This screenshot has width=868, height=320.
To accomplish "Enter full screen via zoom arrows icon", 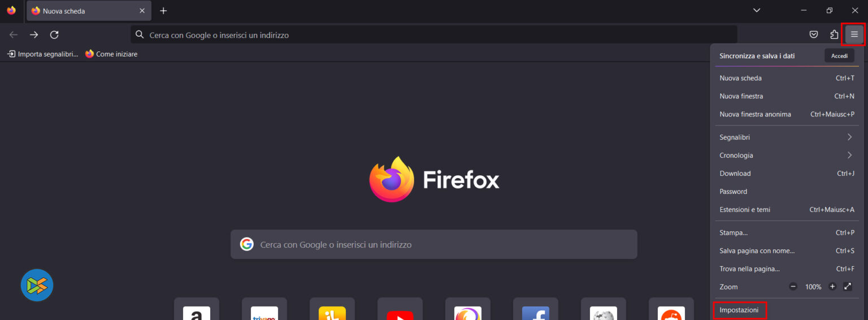I will click(x=848, y=287).
